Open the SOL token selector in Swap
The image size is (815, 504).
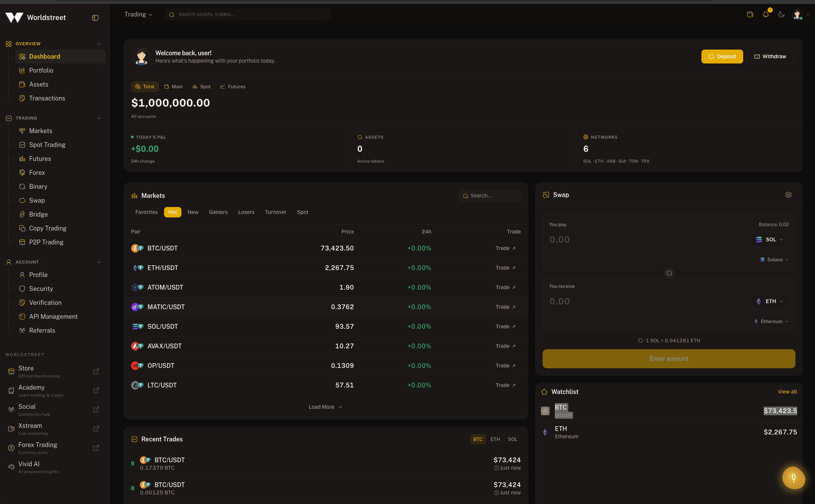tap(768, 239)
